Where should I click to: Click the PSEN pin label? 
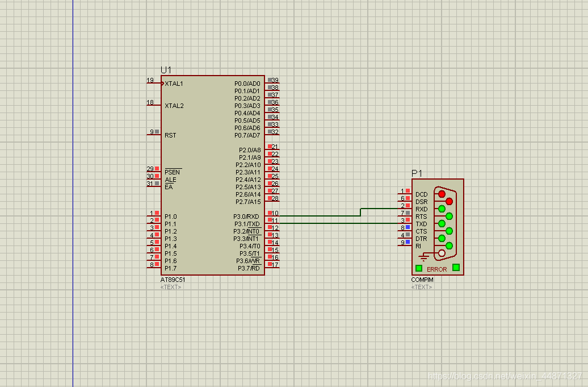coord(173,172)
